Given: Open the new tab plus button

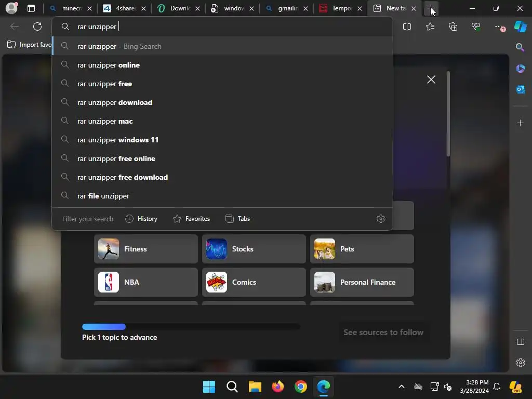Looking at the screenshot, I should (431, 8).
